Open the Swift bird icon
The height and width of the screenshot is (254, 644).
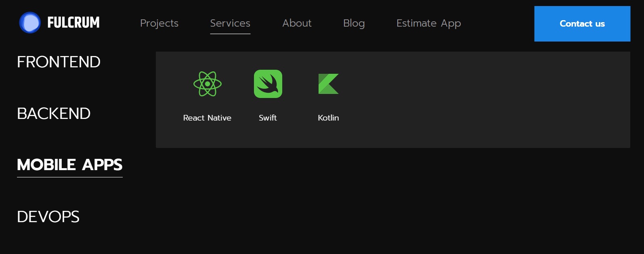tap(268, 84)
